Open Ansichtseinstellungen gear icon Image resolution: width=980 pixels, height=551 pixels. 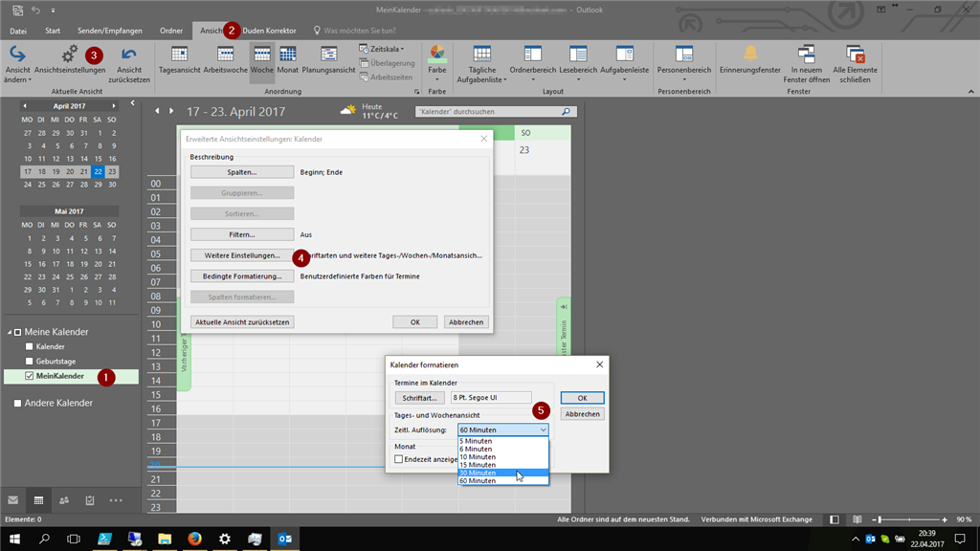coord(69,54)
